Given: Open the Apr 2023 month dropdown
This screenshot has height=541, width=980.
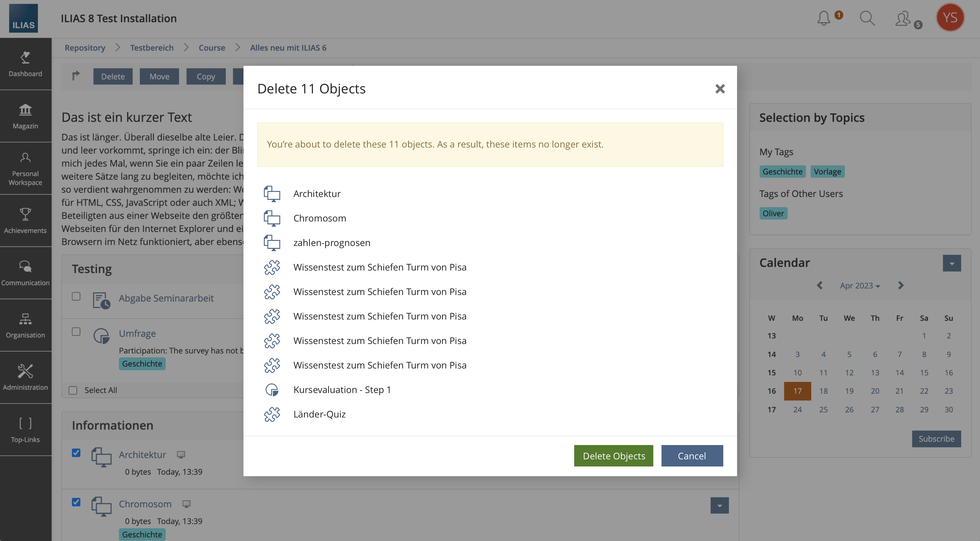Looking at the screenshot, I should 860,286.
